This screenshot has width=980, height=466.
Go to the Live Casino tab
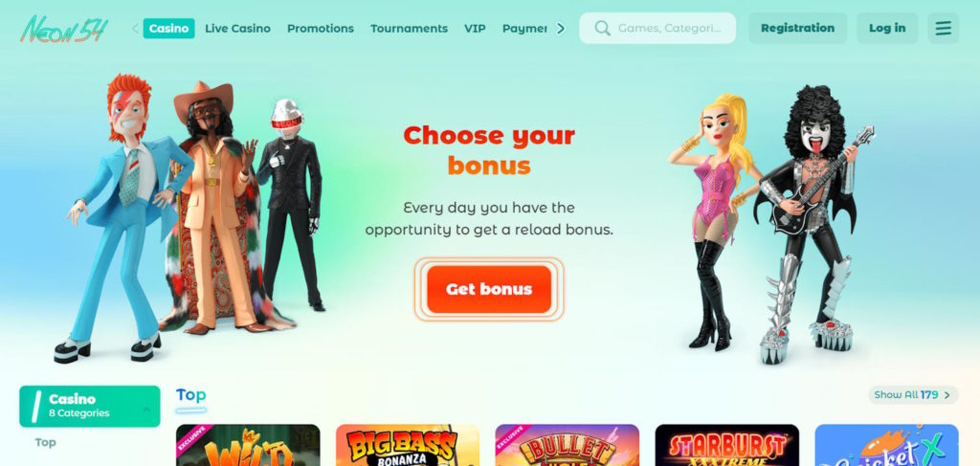pyautogui.click(x=237, y=28)
